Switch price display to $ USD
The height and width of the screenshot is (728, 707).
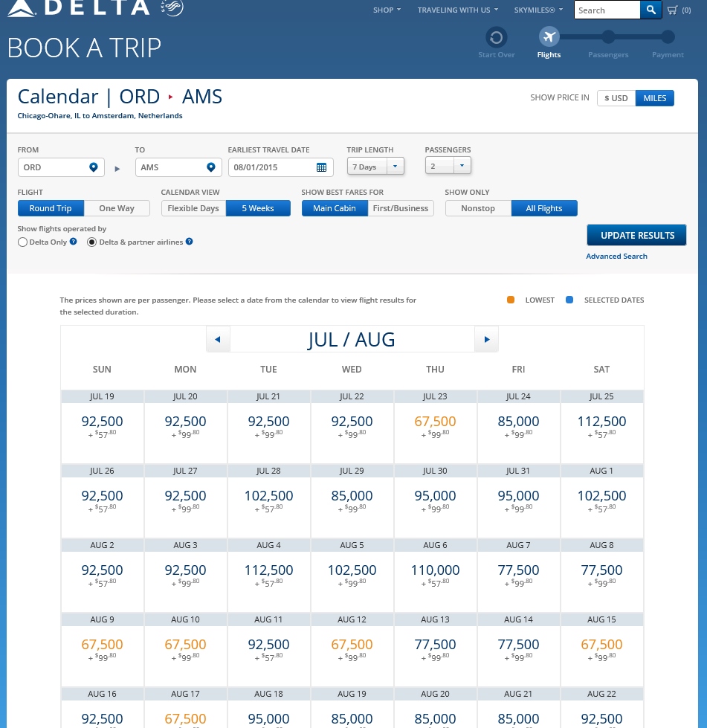click(616, 98)
